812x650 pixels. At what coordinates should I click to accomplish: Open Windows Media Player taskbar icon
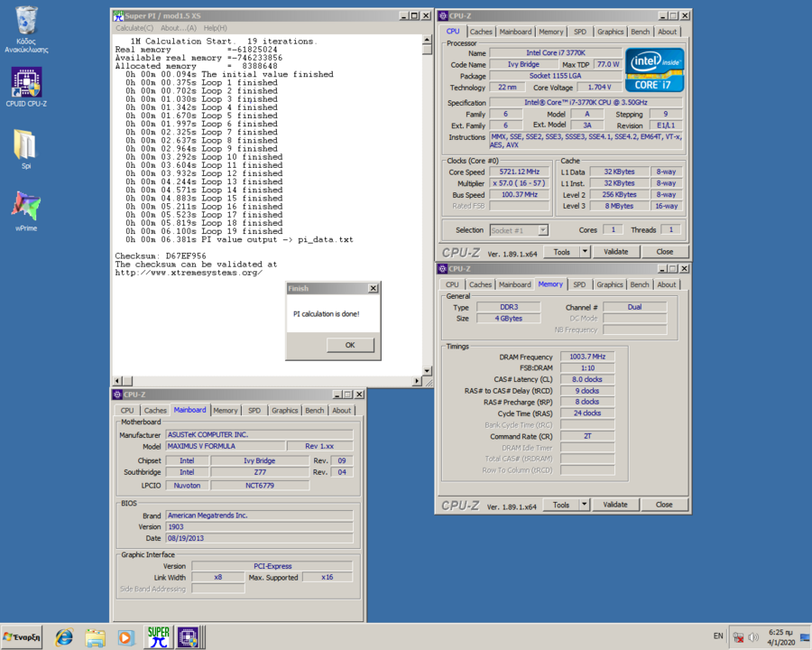(x=125, y=637)
